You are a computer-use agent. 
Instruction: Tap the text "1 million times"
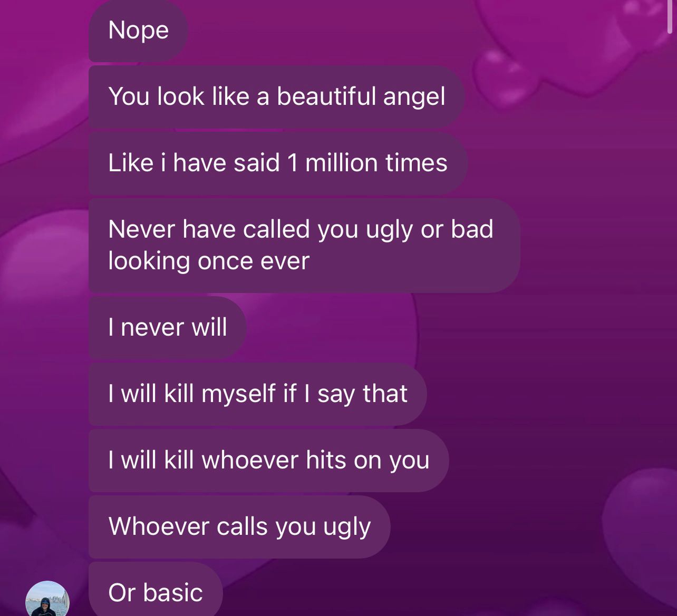pos(367,163)
